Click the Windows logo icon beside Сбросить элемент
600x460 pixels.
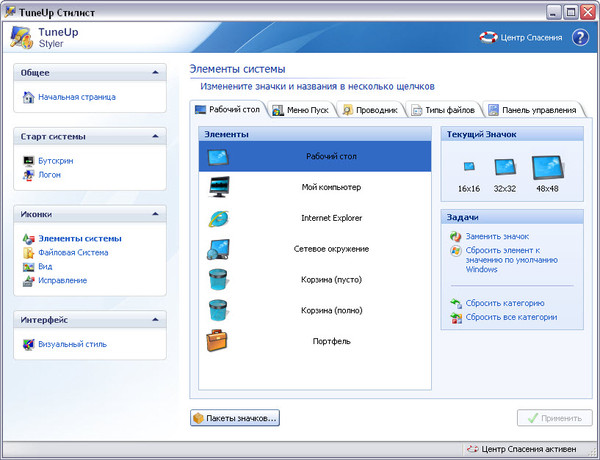[x=455, y=251]
